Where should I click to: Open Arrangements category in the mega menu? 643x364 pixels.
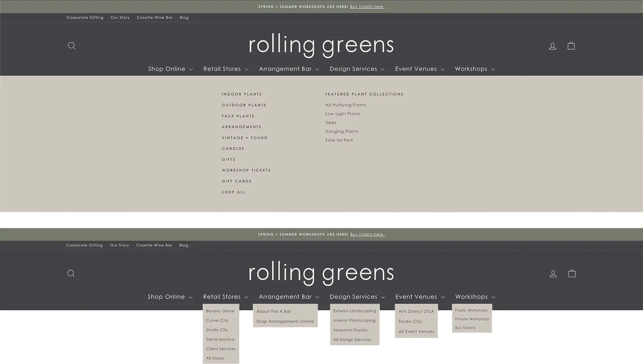242,127
